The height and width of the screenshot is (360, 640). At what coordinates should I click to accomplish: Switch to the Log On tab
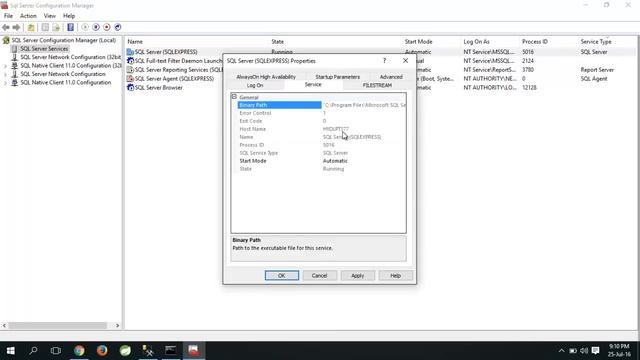(255, 85)
